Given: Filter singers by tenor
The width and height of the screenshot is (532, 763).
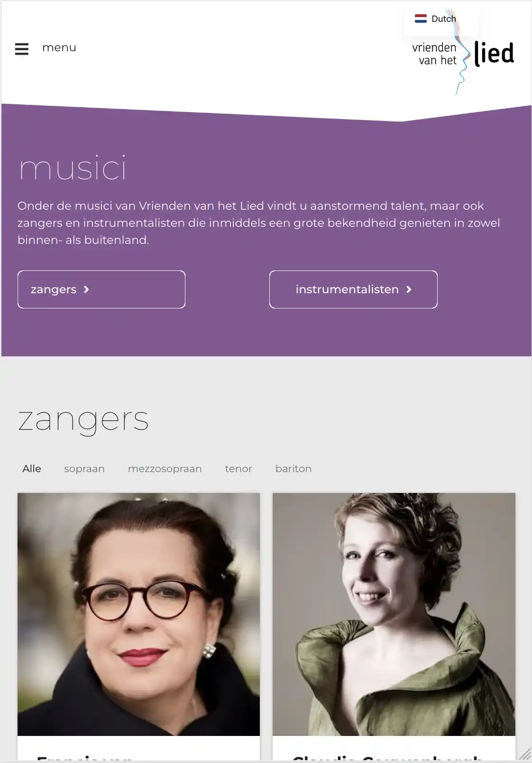Looking at the screenshot, I should (x=238, y=469).
